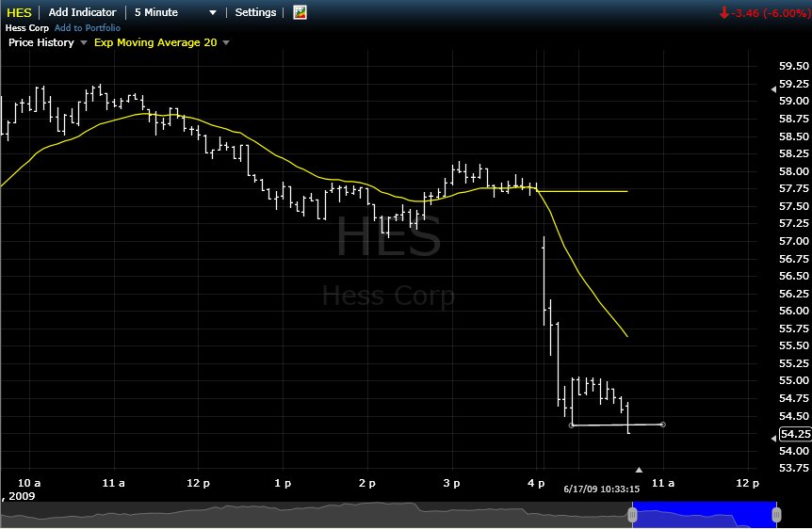Click the Price History label

point(41,42)
